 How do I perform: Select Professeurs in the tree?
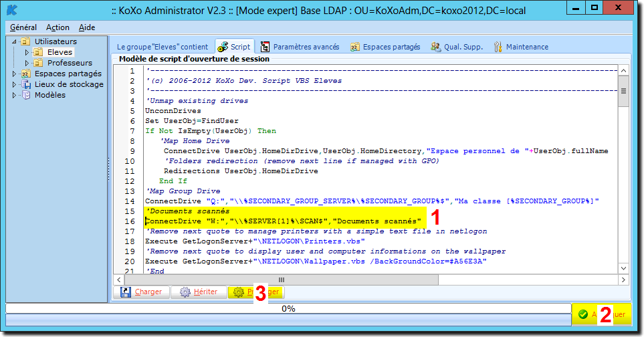point(70,63)
